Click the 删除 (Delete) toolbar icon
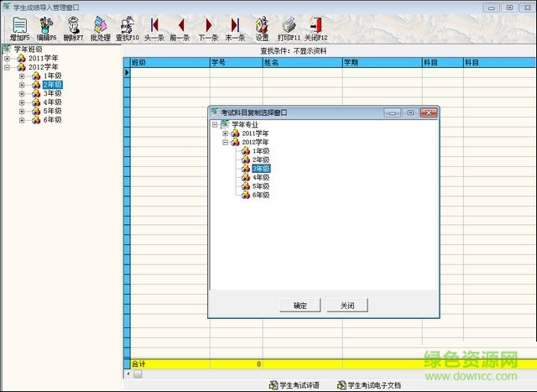Screen dimensions: 537x392 pyautogui.click(x=73, y=28)
